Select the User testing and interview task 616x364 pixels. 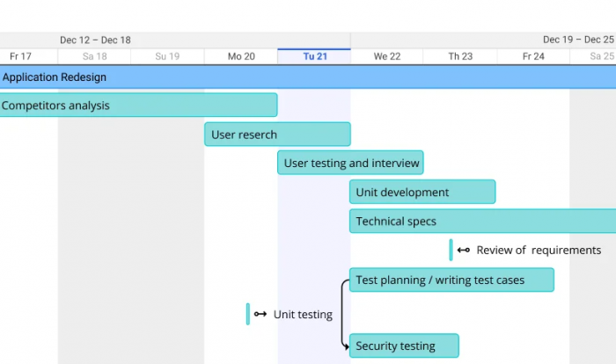click(350, 163)
